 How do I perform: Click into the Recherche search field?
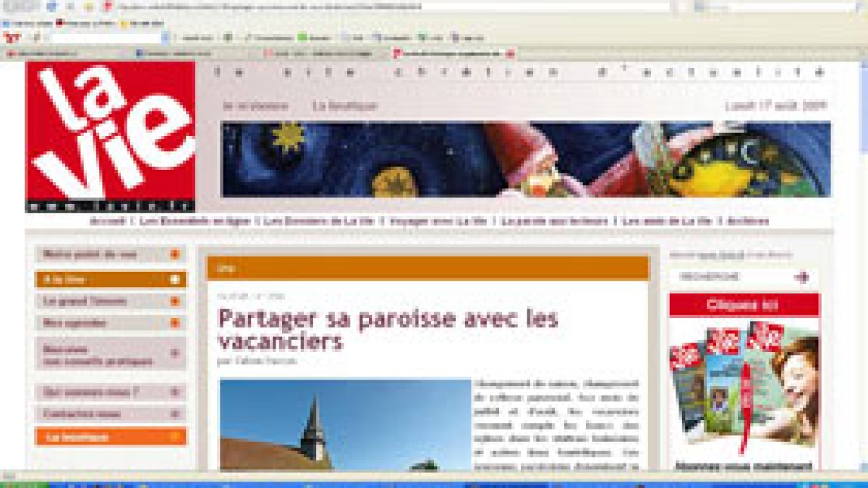731,277
